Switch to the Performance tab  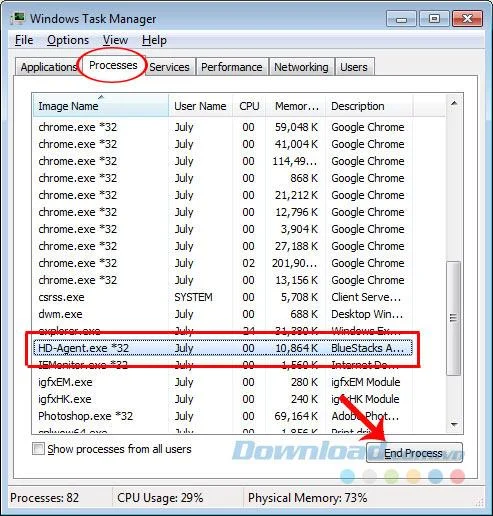click(232, 67)
